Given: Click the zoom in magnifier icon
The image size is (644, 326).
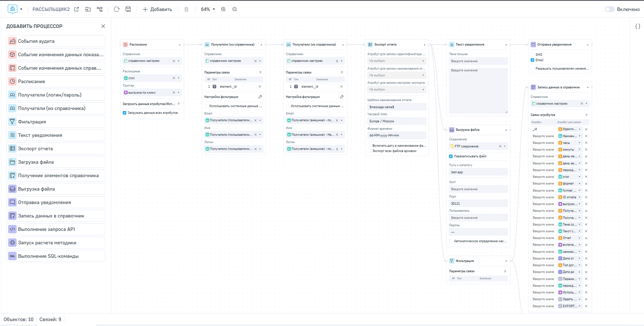Looking at the screenshot, I should pos(223,9).
